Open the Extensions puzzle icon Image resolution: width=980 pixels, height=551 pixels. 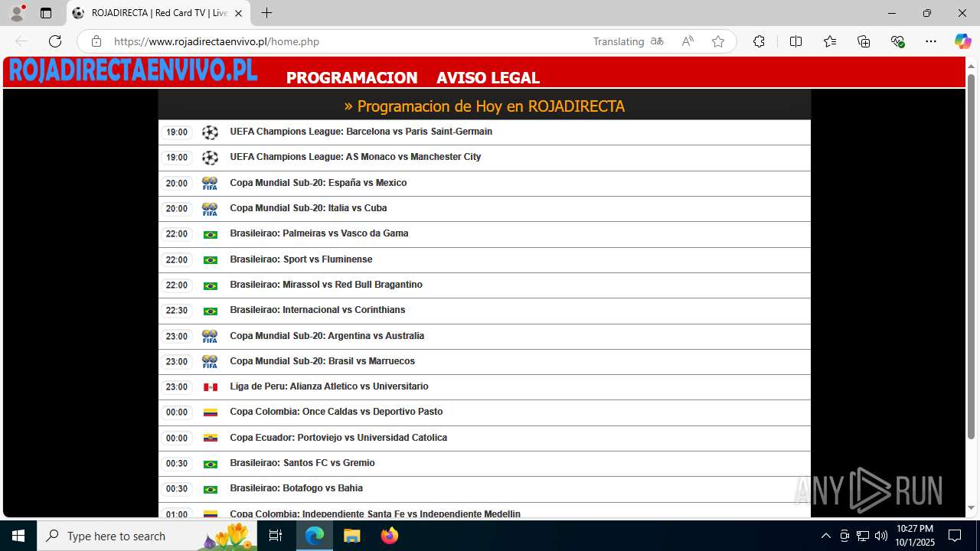click(759, 41)
